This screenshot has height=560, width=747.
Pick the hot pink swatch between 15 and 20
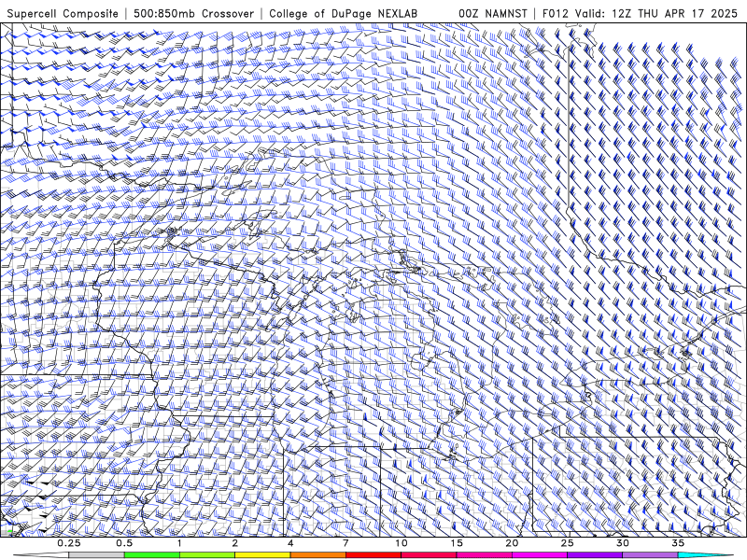pyautogui.click(x=484, y=555)
